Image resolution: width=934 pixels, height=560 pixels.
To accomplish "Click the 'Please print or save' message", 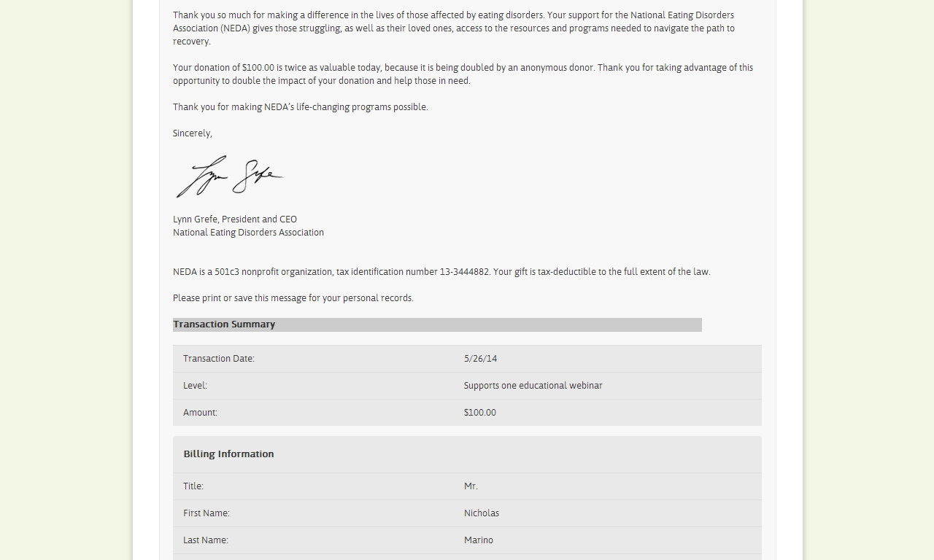I will pyautogui.click(x=293, y=298).
